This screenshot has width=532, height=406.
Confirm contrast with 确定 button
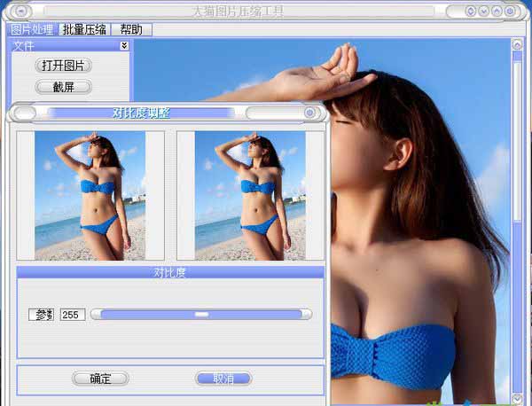point(100,379)
